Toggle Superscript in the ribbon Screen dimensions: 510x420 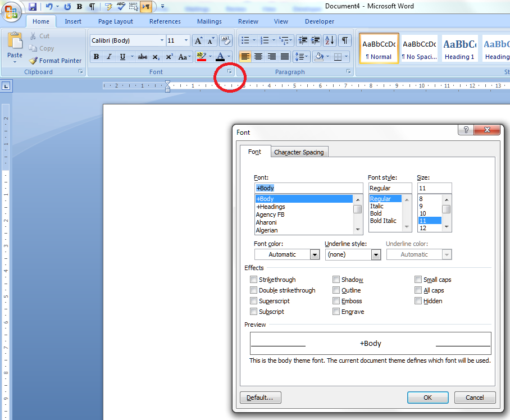point(169,57)
